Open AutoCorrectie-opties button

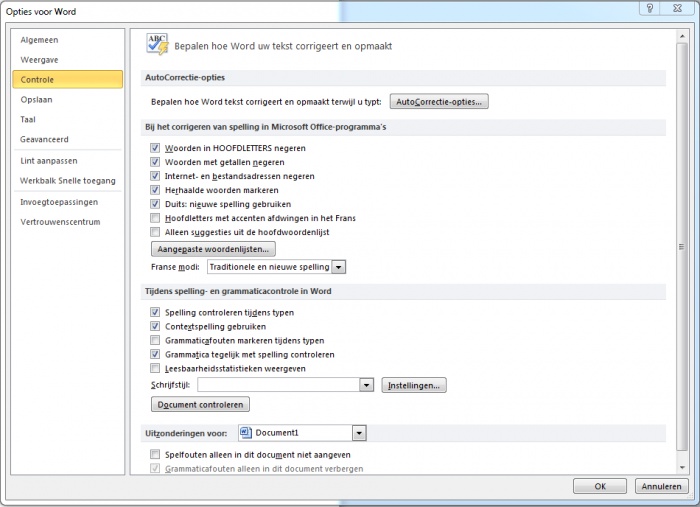pyautogui.click(x=439, y=101)
